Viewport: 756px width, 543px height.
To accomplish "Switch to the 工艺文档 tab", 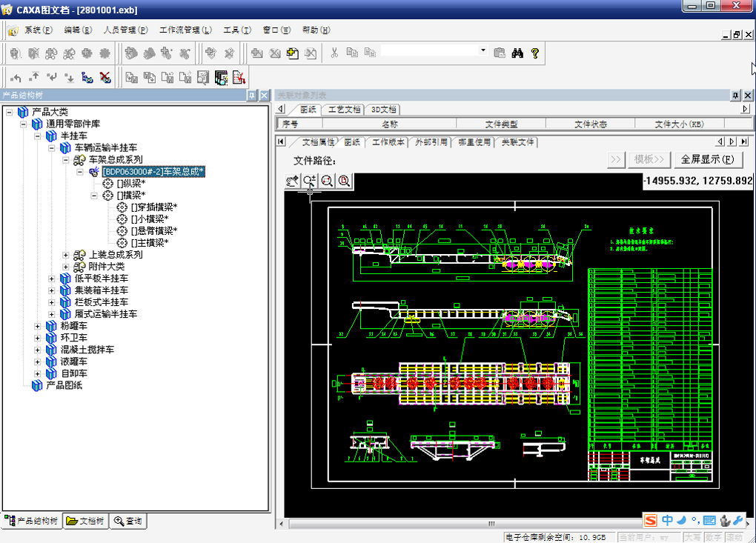I will pyautogui.click(x=345, y=109).
